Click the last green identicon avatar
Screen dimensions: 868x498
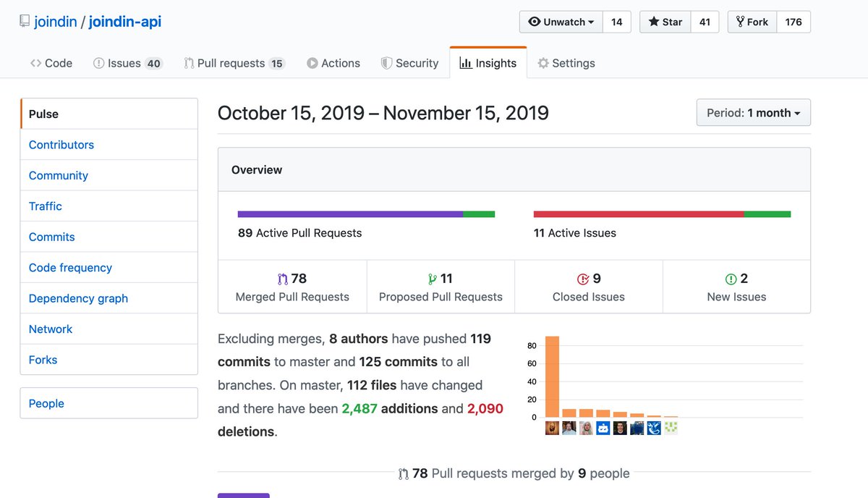point(671,428)
